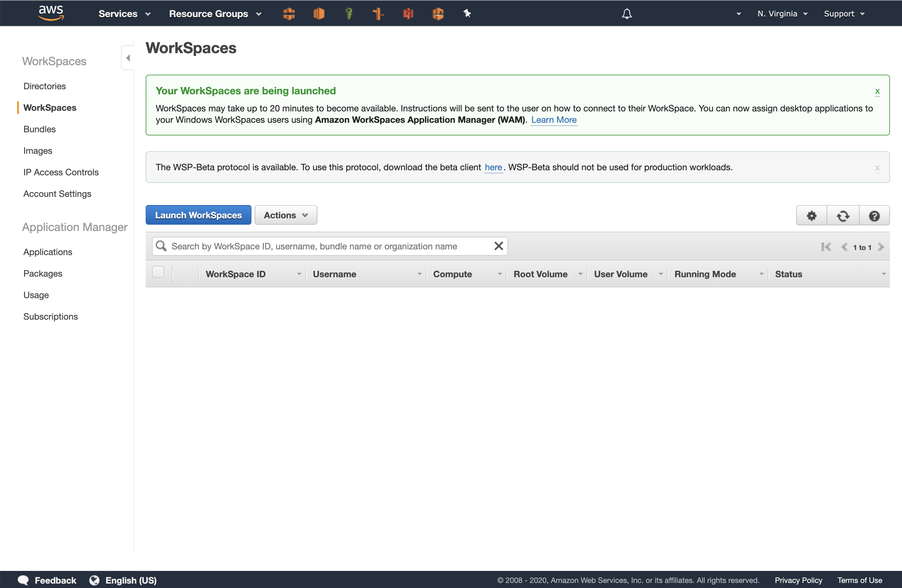
Task: Select WorkSpaces in the sidebar navigation
Action: coord(50,108)
